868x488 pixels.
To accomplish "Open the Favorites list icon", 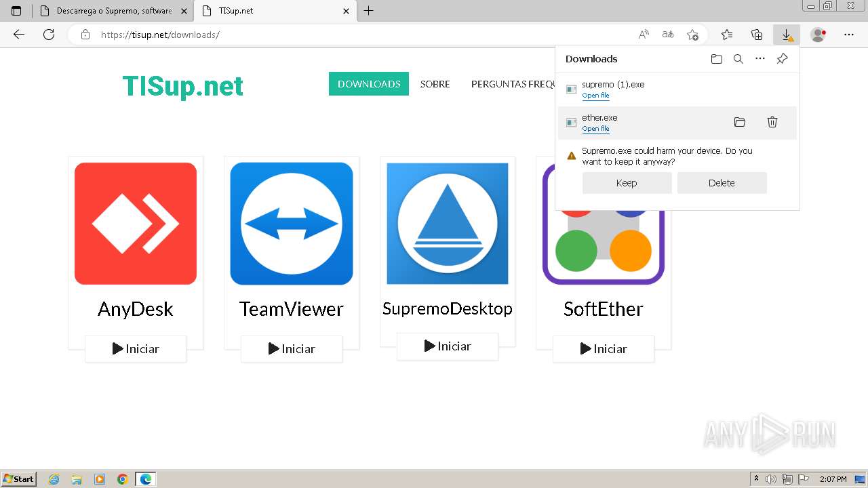I will (727, 35).
